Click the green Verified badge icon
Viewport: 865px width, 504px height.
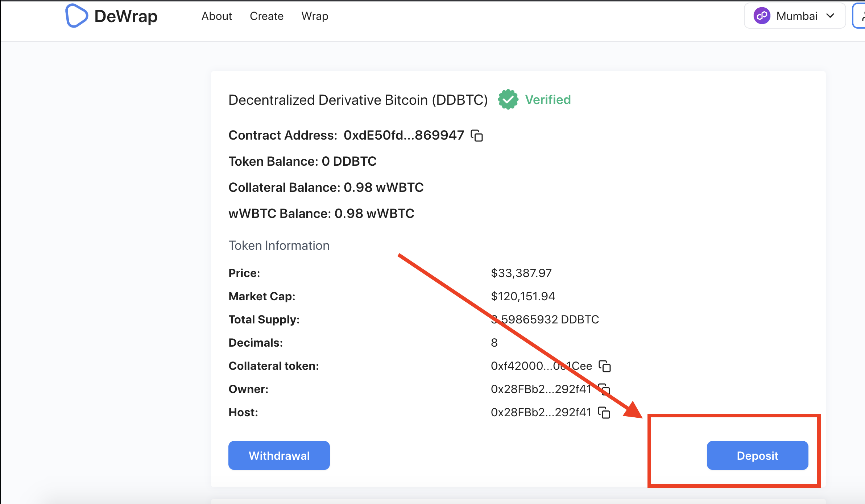(508, 100)
